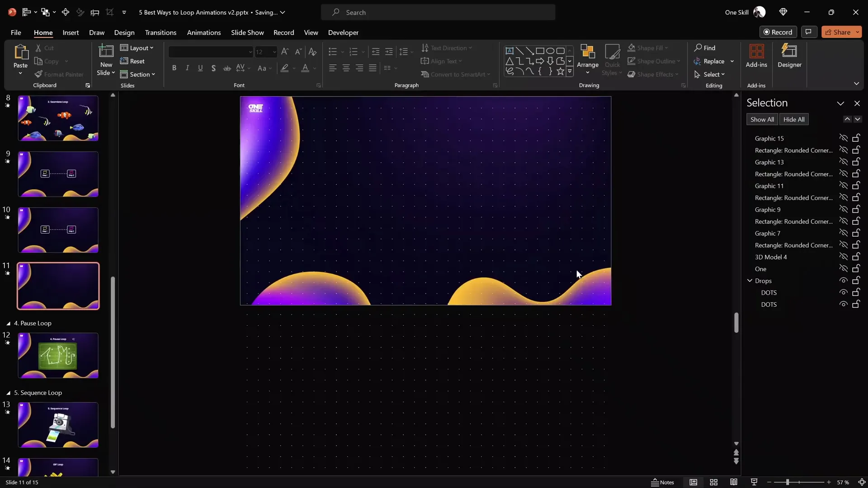This screenshot has width=868, height=488.
Task: Collapse the 5. Sequence Loop section
Action: point(8,393)
